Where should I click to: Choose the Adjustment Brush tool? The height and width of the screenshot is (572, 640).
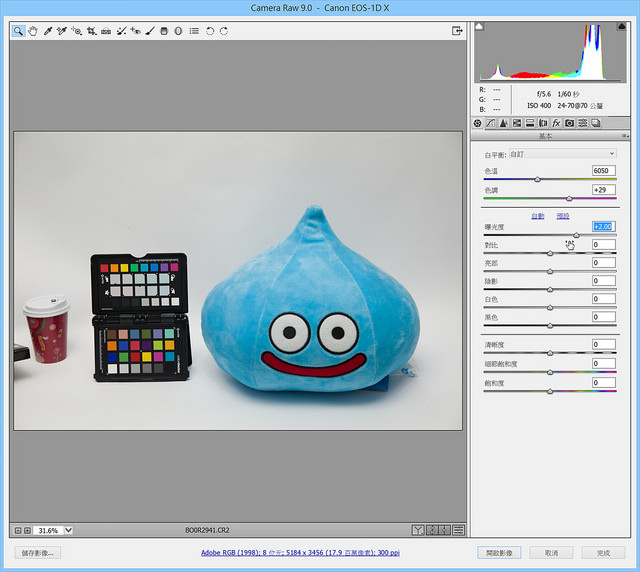(x=150, y=31)
